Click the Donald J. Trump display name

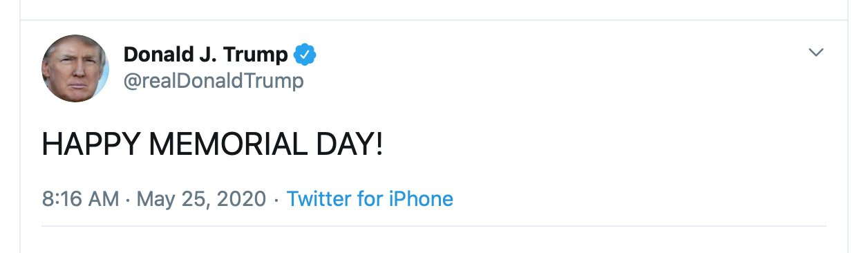(x=205, y=54)
